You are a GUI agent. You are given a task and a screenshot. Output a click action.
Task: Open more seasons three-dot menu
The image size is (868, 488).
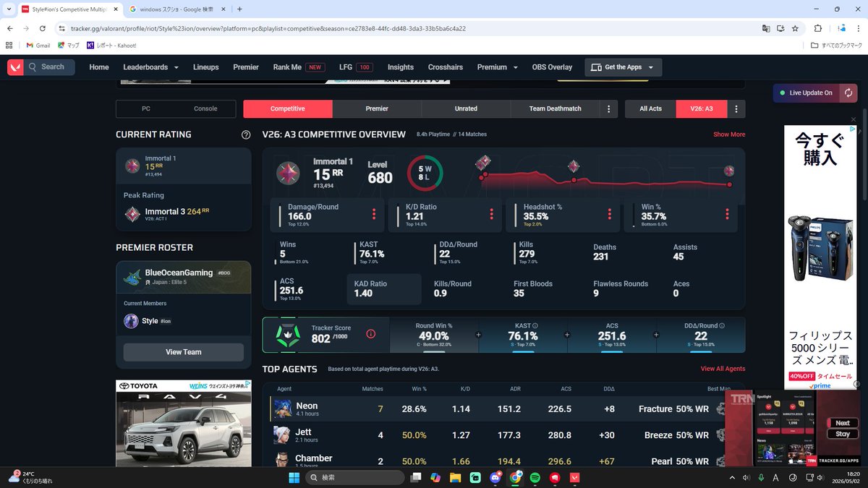[x=736, y=108]
